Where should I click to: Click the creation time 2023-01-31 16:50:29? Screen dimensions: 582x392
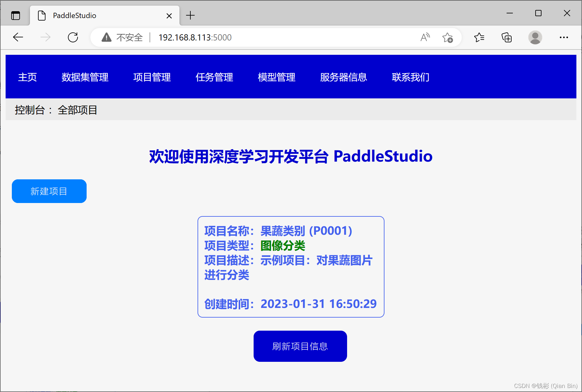coord(319,304)
